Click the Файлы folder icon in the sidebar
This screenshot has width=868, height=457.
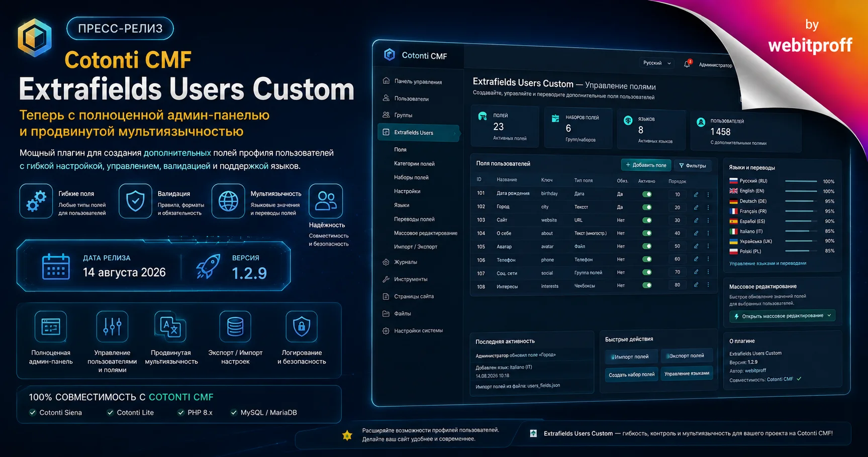386,313
